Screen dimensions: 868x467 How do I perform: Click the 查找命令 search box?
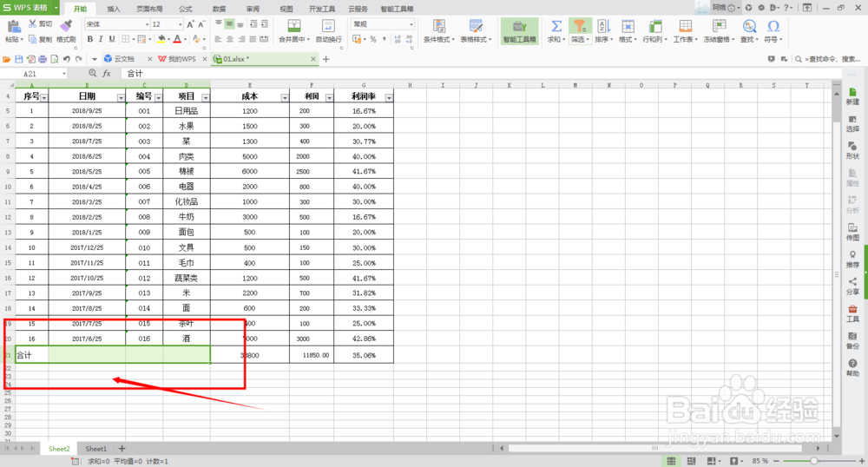click(x=829, y=59)
